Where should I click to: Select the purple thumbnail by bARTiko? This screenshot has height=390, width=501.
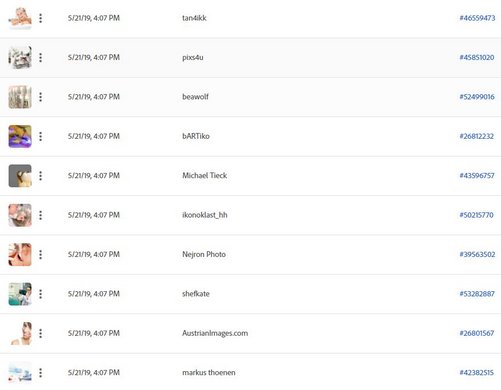(x=20, y=136)
